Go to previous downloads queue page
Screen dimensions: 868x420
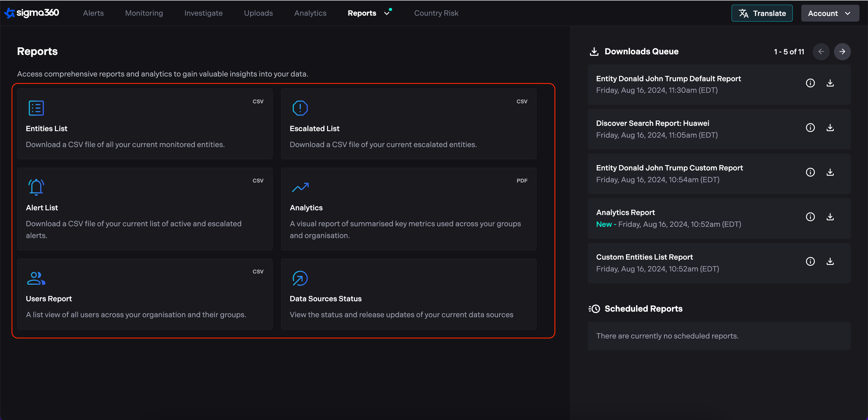click(821, 52)
